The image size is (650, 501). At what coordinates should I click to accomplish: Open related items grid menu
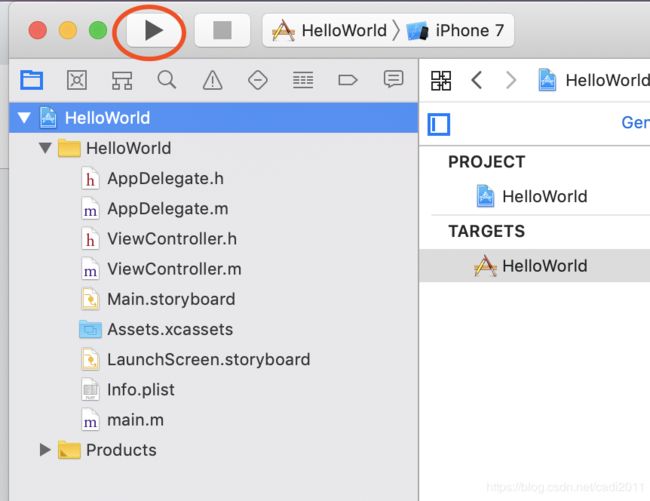click(x=441, y=80)
